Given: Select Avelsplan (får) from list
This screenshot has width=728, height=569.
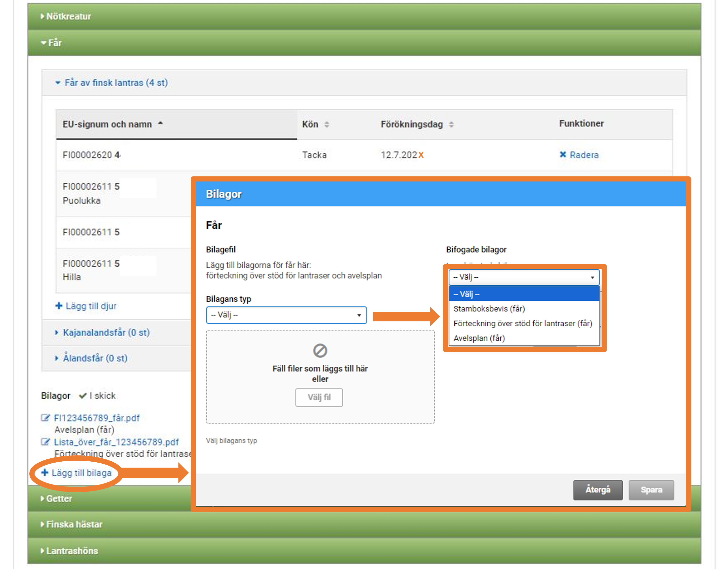Looking at the screenshot, I should [x=479, y=338].
